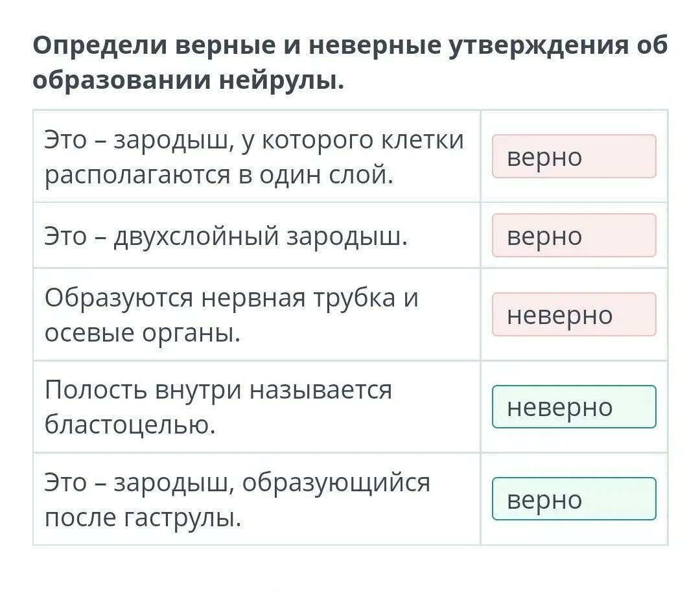Click the statement about cells in one layer
The height and width of the screenshot is (593, 700).
coord(254,157)
